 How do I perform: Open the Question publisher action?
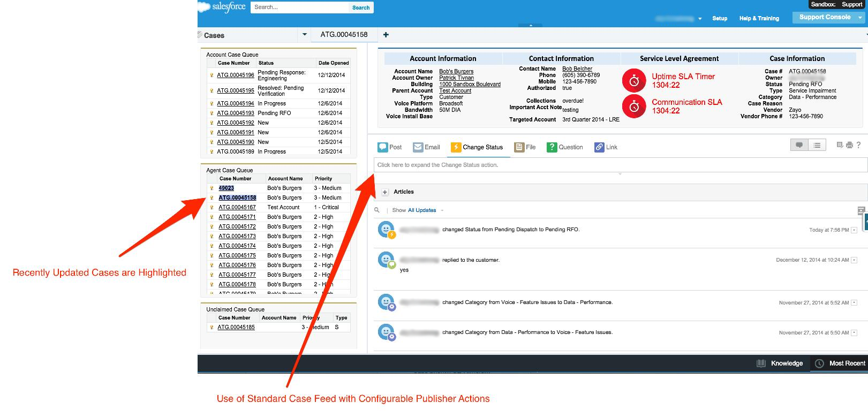[x=565, y=147]
